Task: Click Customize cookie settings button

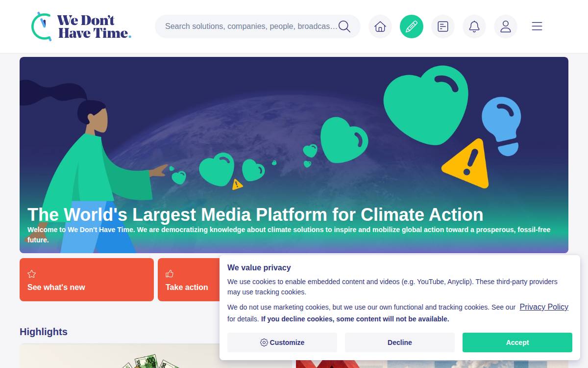Action: (x=282, y=342)
